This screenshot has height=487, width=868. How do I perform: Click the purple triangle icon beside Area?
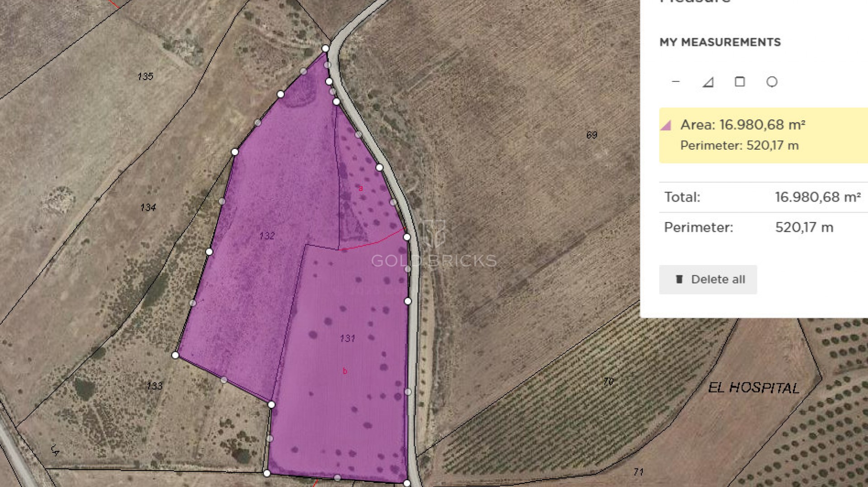tap(666, 125)
